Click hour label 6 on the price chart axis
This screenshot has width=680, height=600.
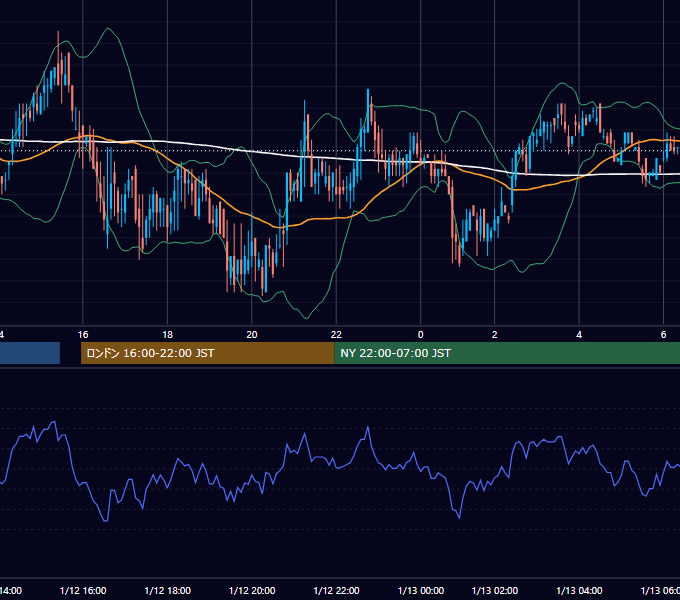[663, 335]
